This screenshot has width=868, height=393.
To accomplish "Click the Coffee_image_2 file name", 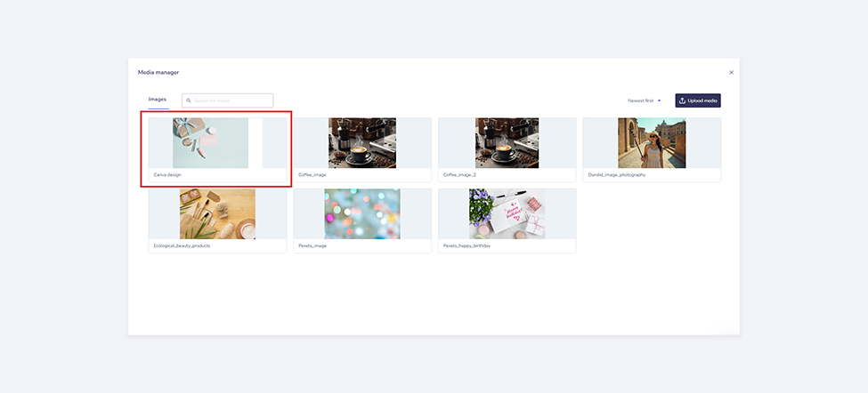I will pos(459,174).
